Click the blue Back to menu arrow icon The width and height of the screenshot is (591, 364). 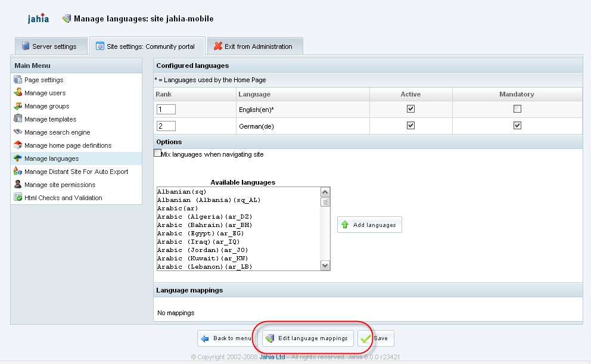click(x=205, y=338)
